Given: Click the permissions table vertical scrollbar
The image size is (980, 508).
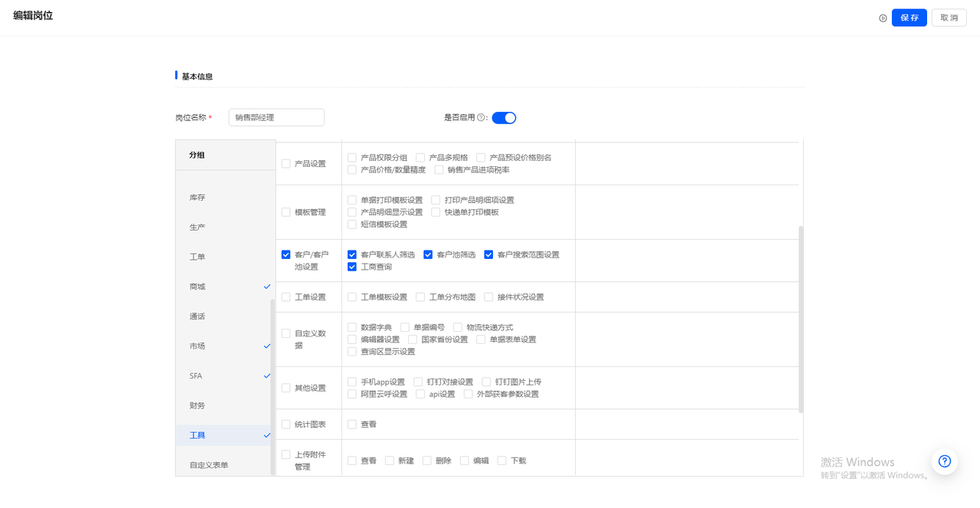Looking at the screenshot, I should click(801, 320).
